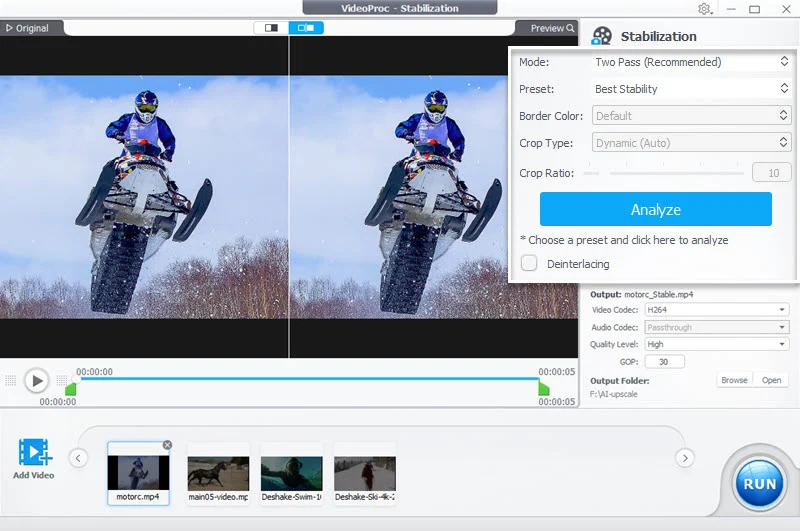Switch to split side-by-side preview view
The width and height of the screenshot is (800, 531).
(x=306, y=28)
